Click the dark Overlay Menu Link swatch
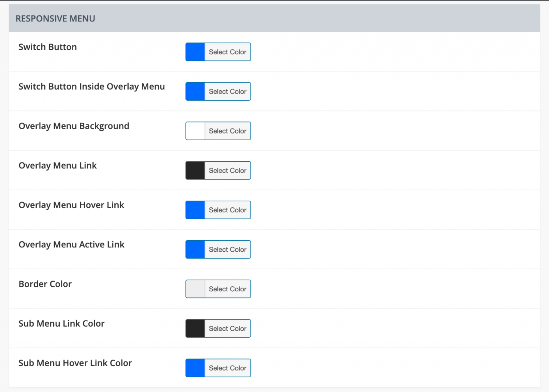This screenshot has height=392, width=549. pyautogui.click(x=195, y=170)
